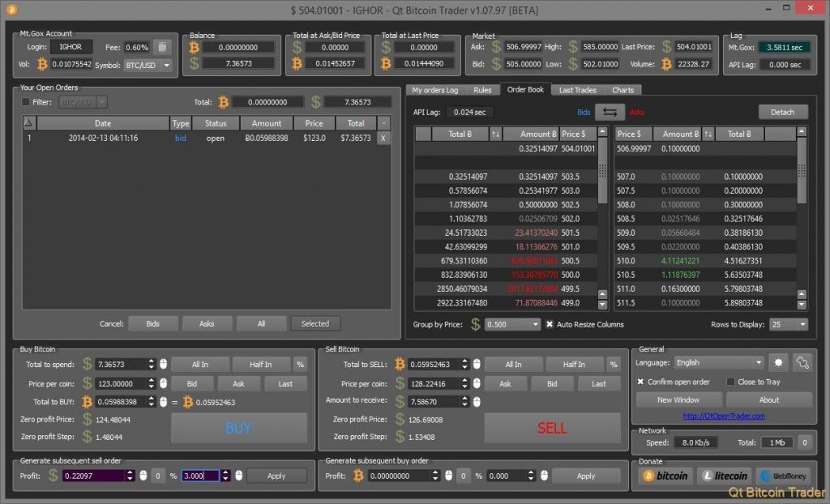The width and height of the screenshot is (830, 504).
Task: Click Half In in Buy Bitcoin panel
Action: pyautogui.click(x=261, y=365)
